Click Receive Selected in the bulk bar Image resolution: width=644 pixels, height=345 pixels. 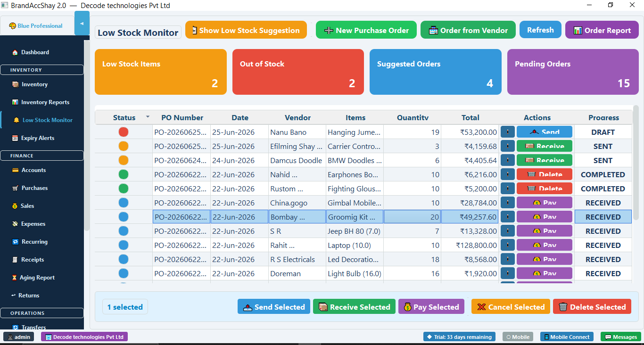pyautogui.click(x=354, y=307)
